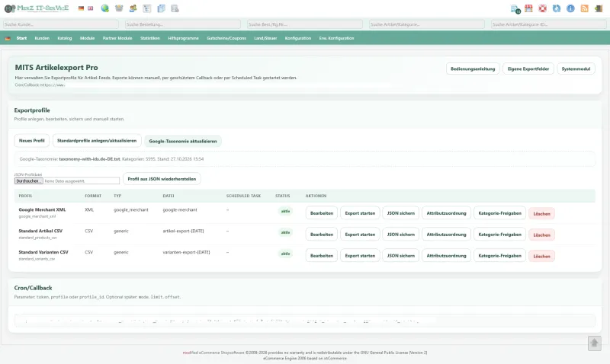
Task: Click Standardprofile anlegen/aktualisieren
Action: pyautogui.click(x=97, y=141)
